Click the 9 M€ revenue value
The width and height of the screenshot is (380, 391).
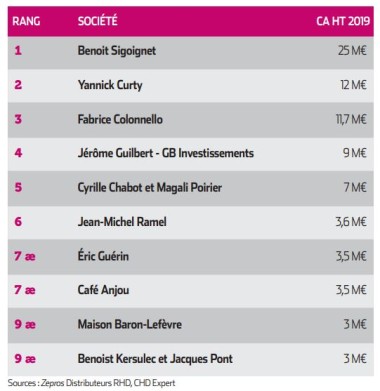(355, 153)
